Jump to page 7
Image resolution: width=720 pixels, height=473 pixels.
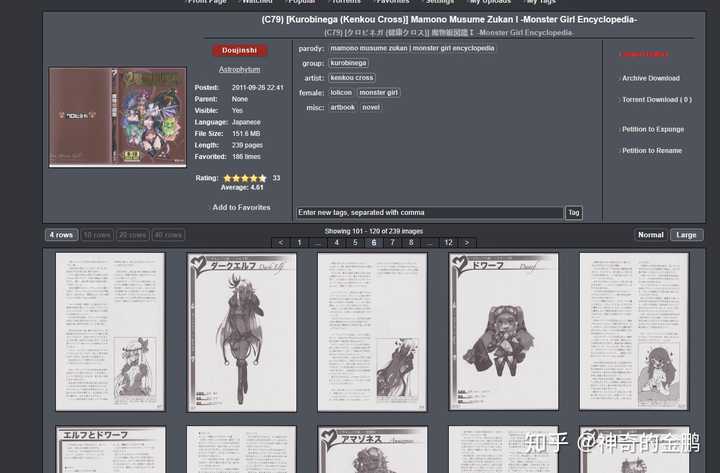point(392,242)
